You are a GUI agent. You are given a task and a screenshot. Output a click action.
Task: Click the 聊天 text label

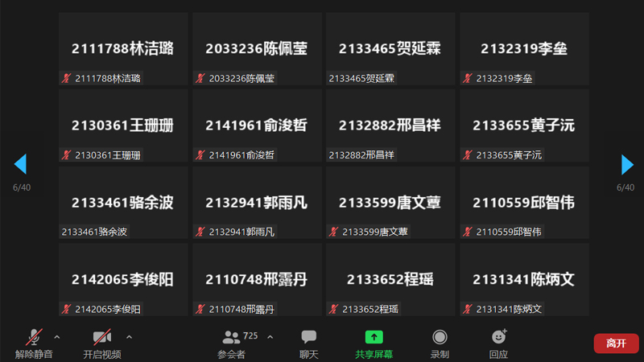[309, 354]
